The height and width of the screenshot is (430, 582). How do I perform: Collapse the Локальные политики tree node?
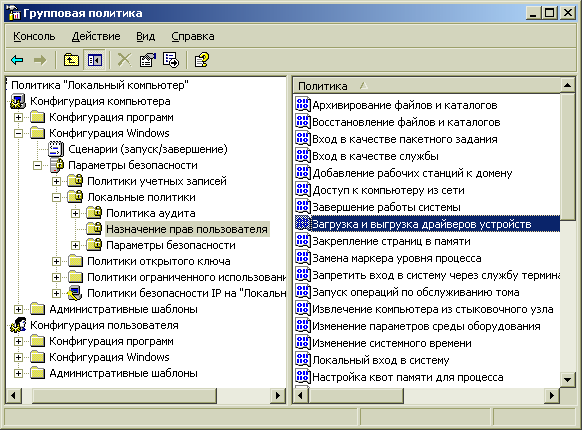56,197
